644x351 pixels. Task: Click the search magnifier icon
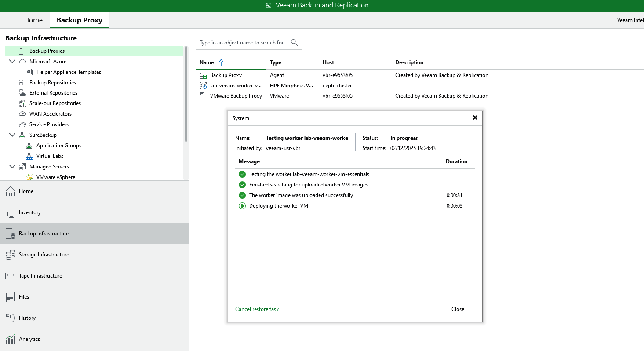(295, 43)
